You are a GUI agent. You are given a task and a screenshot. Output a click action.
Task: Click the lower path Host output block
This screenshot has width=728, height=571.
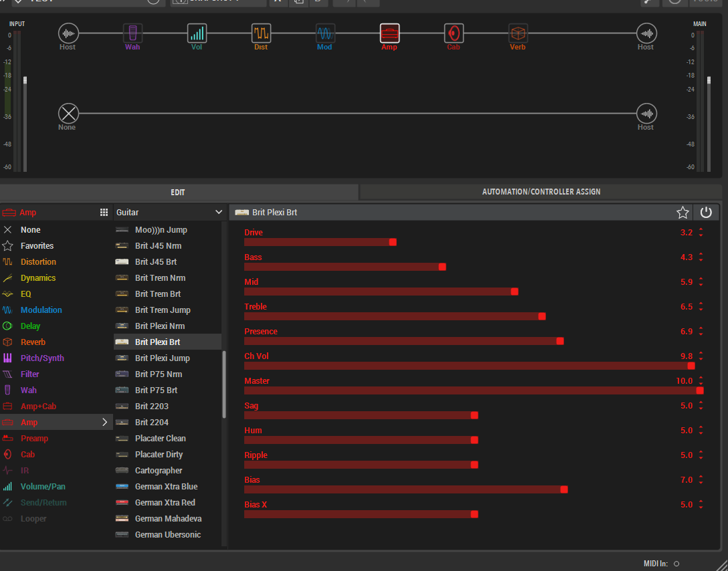[646, 113]
